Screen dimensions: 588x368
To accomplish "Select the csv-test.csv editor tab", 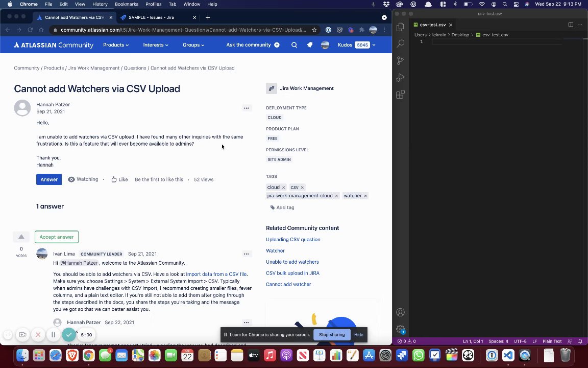I will [433, 25].
